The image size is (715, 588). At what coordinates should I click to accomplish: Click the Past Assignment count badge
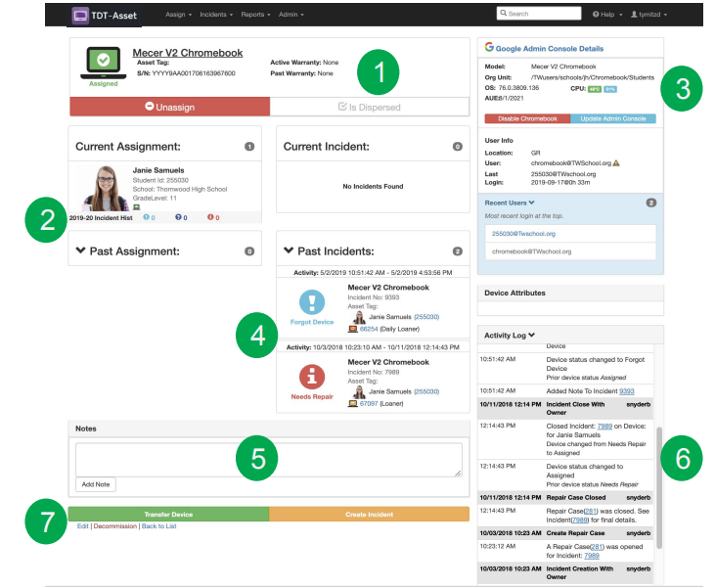coord(249,251)
